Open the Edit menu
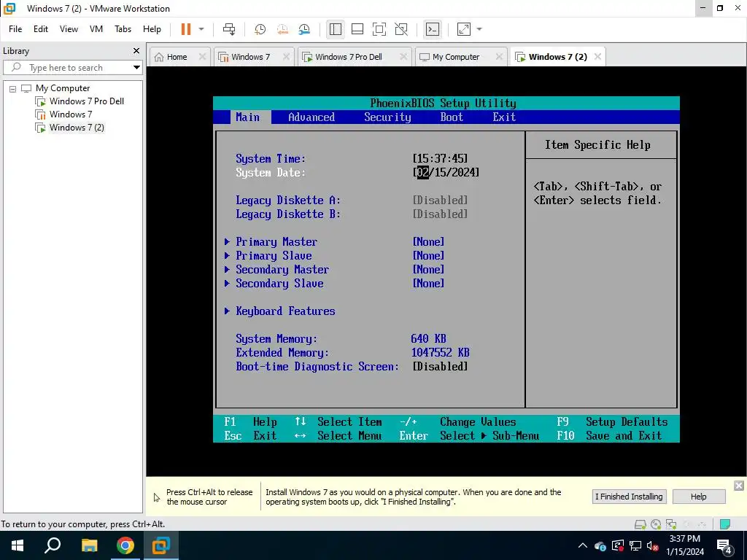This screenshot has width=747, height=560. (x=41, y=29)
